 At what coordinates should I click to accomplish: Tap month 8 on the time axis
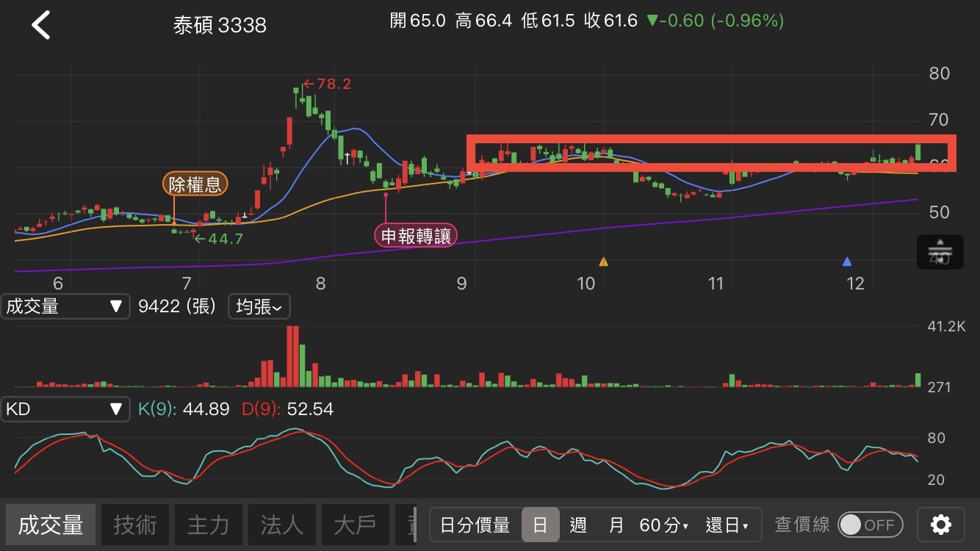point(320,284)
